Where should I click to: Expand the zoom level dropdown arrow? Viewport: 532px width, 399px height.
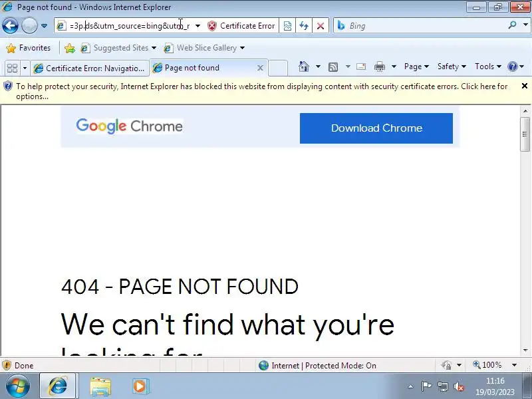click(514, 365)
